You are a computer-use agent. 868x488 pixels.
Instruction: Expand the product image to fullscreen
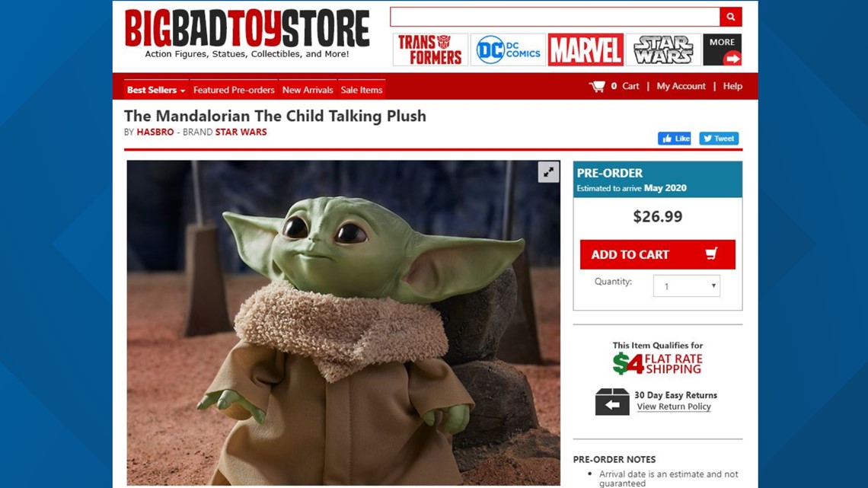click(x=548, y=172)
